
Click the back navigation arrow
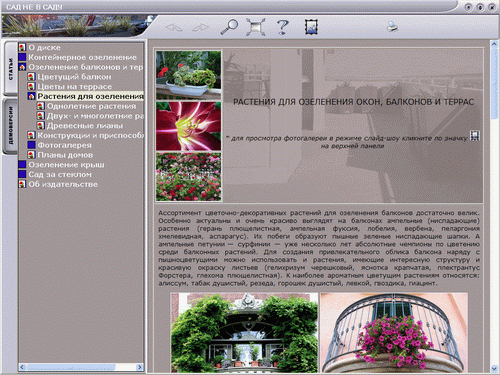coord(174,28)
